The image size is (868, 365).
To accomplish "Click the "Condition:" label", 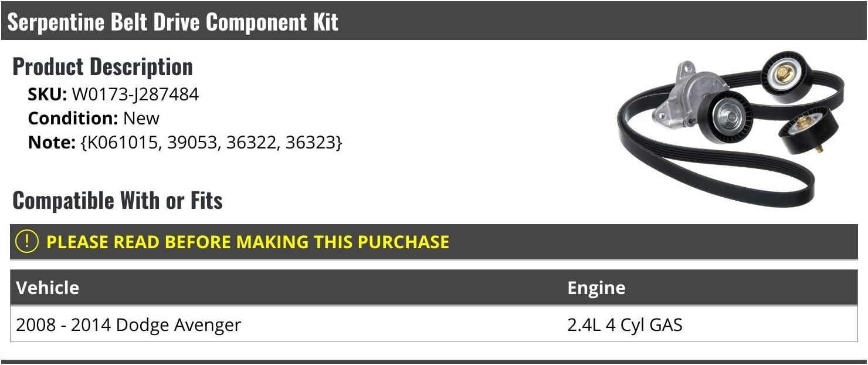I will click(x=73, y=119).
